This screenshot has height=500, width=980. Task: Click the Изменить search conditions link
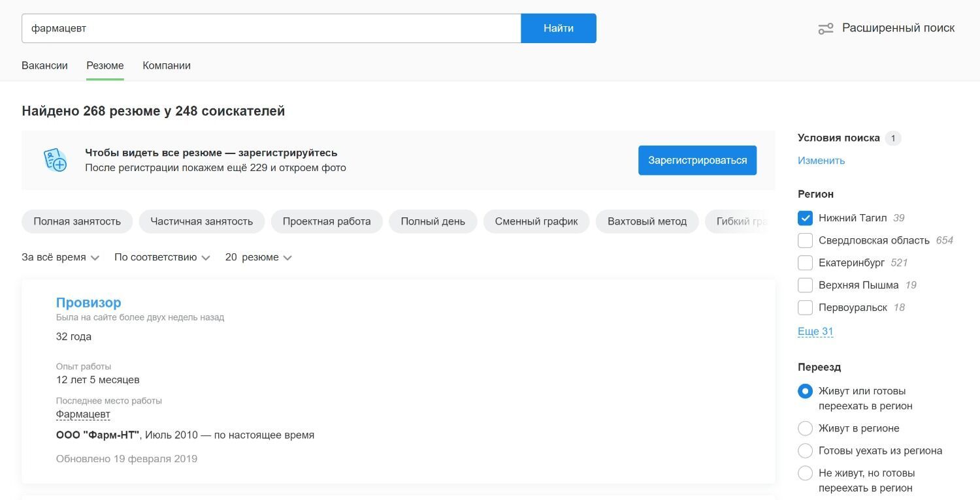pyautogui.click(x=821, y=161)
